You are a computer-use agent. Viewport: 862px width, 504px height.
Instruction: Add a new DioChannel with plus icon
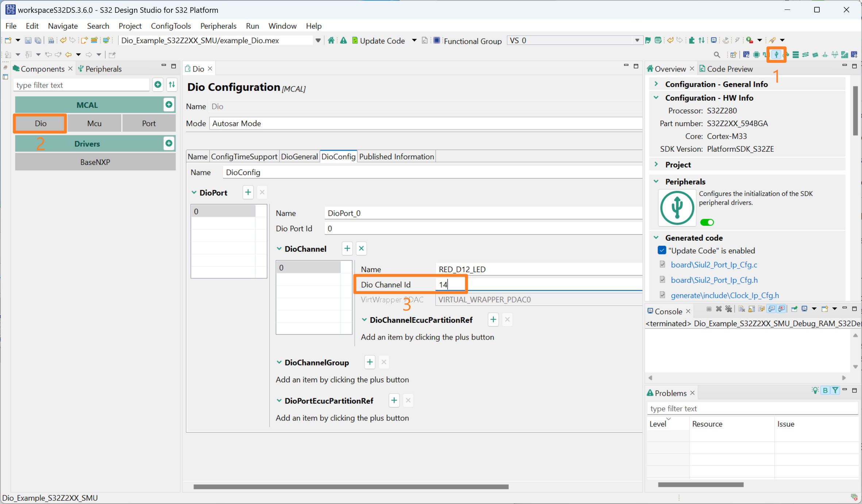(347, 249)
